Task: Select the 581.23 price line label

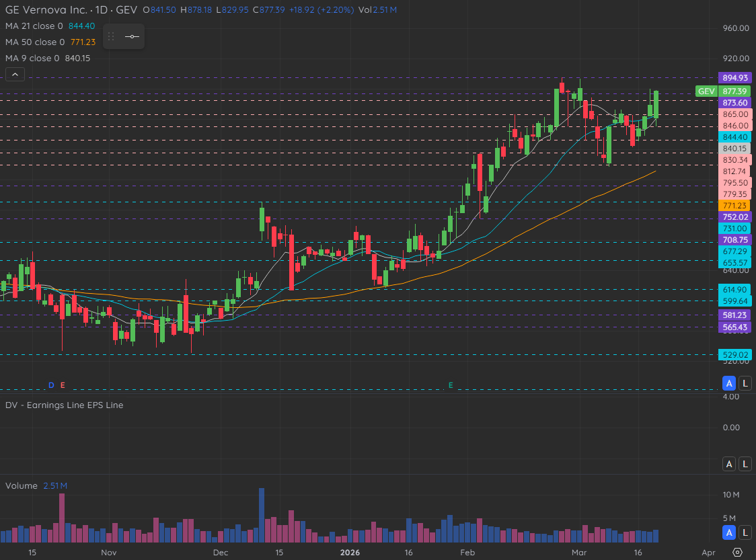Action: tap(734, 315)
